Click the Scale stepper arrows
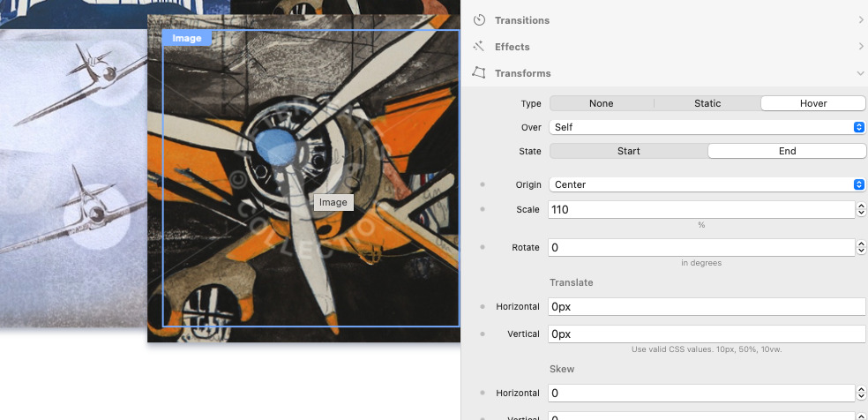Viewport: 868px width, 420px height. click(x=861, y=210)
